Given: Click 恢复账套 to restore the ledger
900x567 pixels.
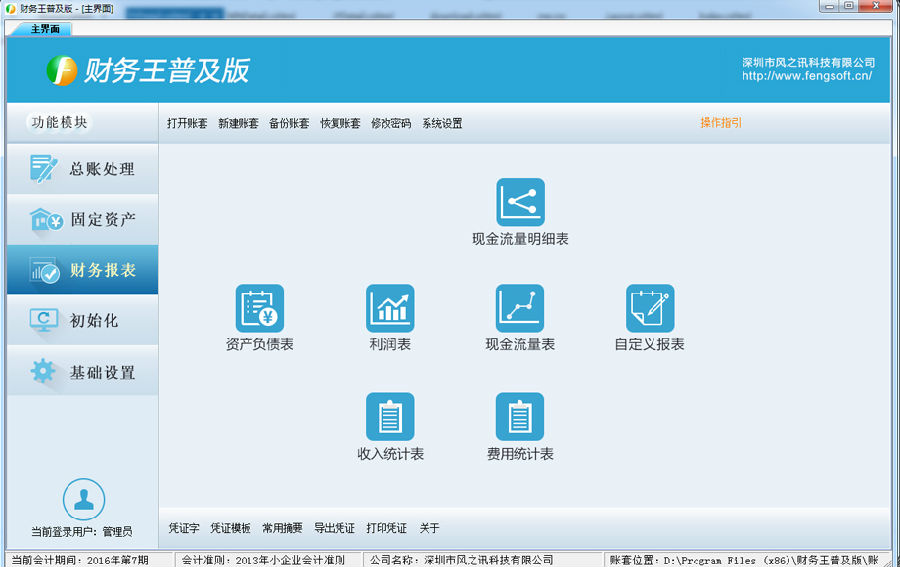Looking at the screenshot, I should [340, 123].
